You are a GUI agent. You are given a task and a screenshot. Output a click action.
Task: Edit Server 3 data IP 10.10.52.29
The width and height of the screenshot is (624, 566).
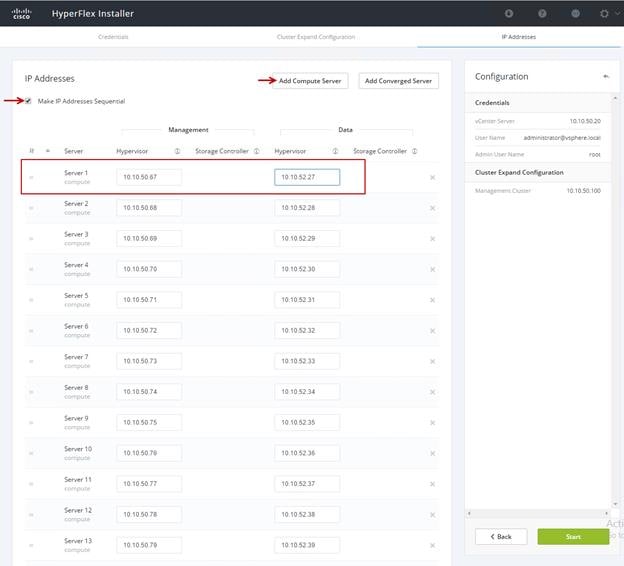click(x=307, y=238)
